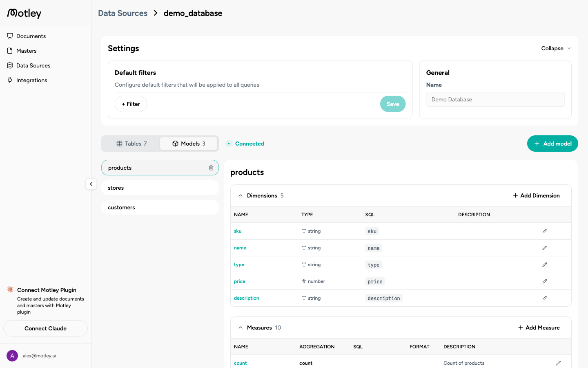The width and height of the screenshot is (588, 368).
Task: Switch to the Models tab
Action: point(189,144)
